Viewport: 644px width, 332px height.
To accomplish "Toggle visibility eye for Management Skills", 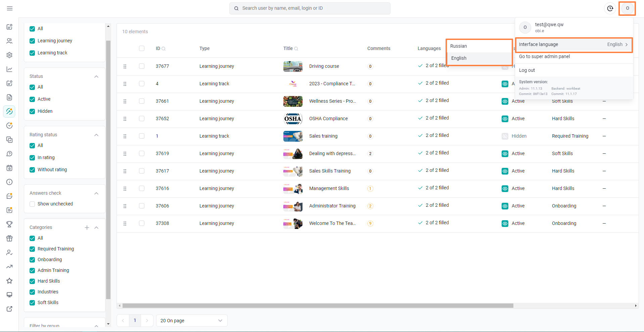I will click(505, 189).
